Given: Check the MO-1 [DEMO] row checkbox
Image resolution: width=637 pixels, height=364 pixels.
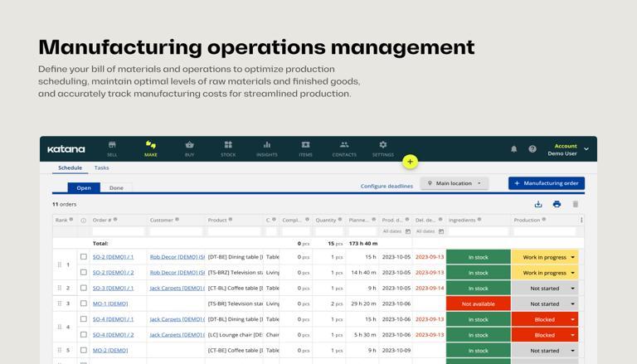Looking at the screenshot, I should (83, 303).
